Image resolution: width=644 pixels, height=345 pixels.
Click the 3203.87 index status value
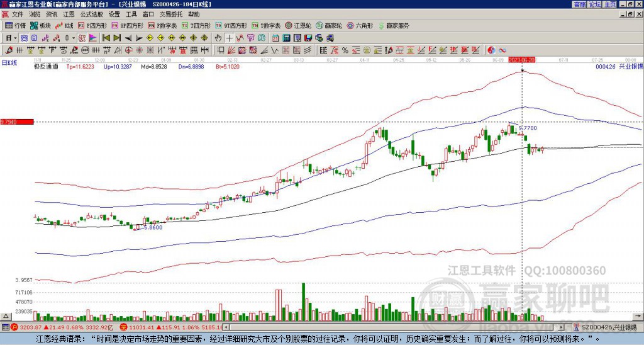click(x=31, y=327)
